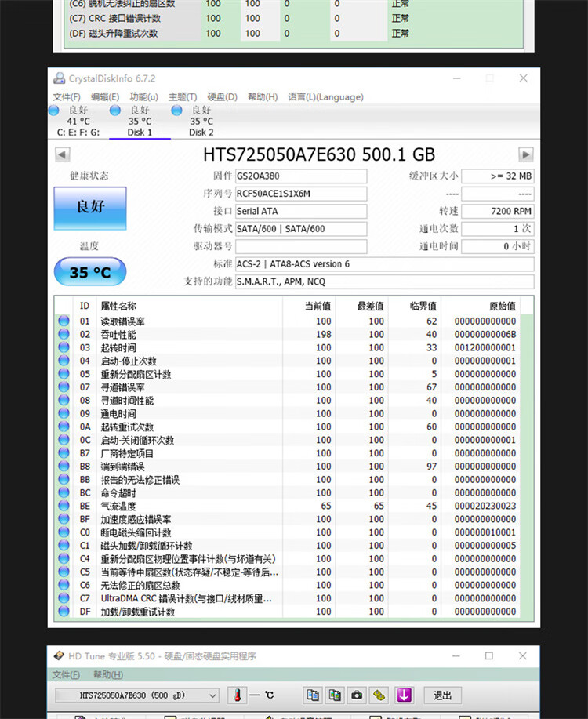The height and width of the screenshot is (719, 588).
Task: Select the Disk 1 tab
Action: (x=140, y=121)
